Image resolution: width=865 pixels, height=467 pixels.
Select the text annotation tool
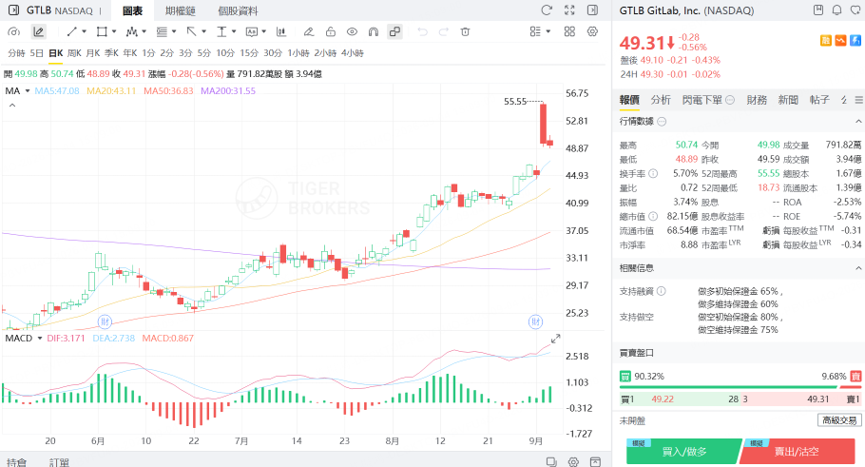click(x=221, y=32)
